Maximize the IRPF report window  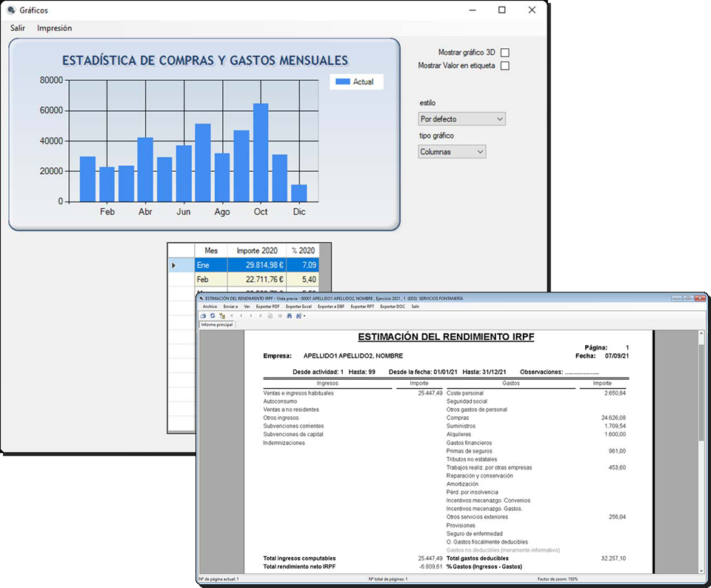688,298
